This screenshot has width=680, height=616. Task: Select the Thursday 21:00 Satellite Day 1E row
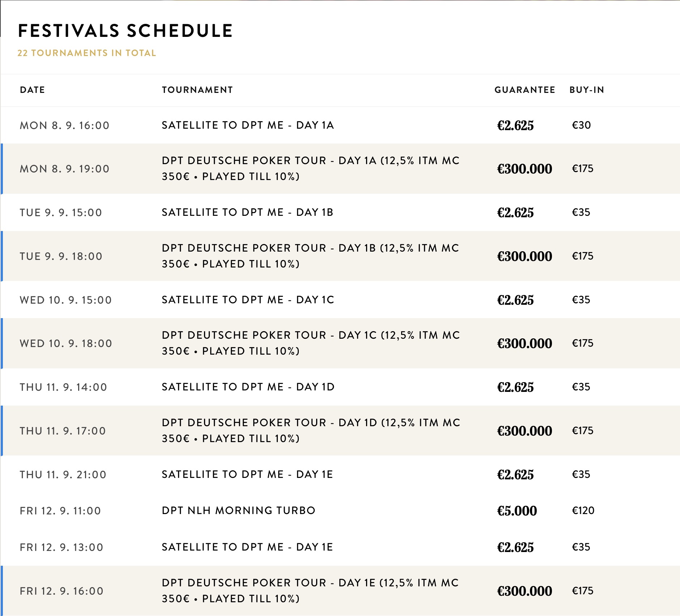pyautogui.click(x=247, y=474)
